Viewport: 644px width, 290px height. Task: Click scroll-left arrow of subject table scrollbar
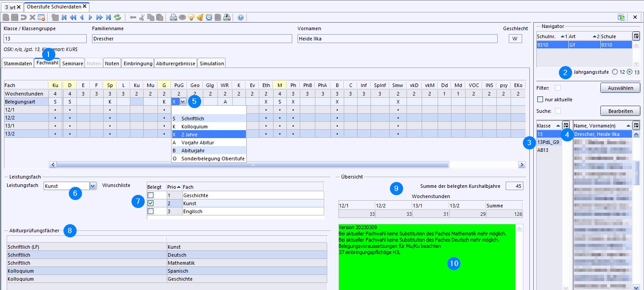click(52, 165)
